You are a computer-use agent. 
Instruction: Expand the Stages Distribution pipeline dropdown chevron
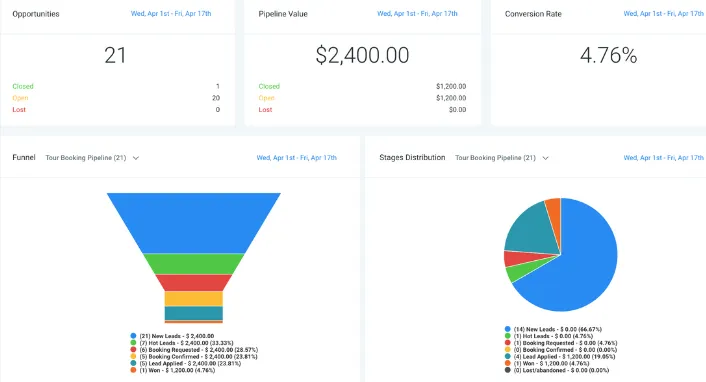coord(545,158)
